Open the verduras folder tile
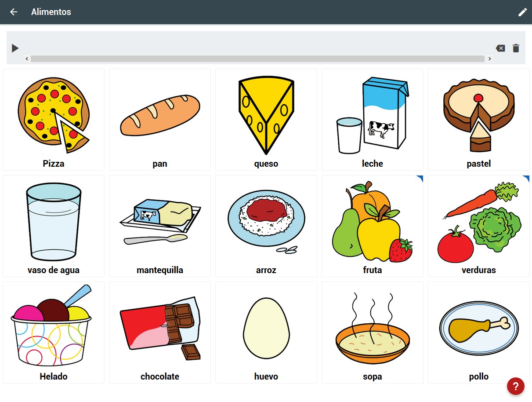 click(479, 226)
